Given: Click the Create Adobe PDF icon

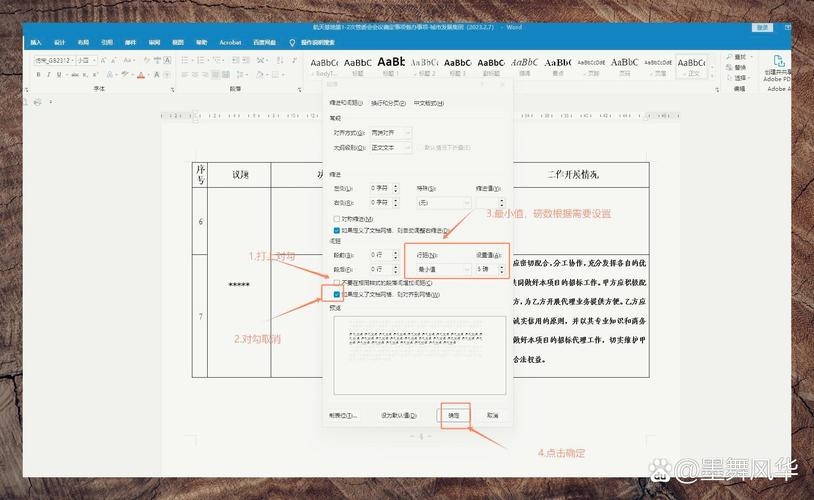Looking at the screenshot, I should click(776, 62).
